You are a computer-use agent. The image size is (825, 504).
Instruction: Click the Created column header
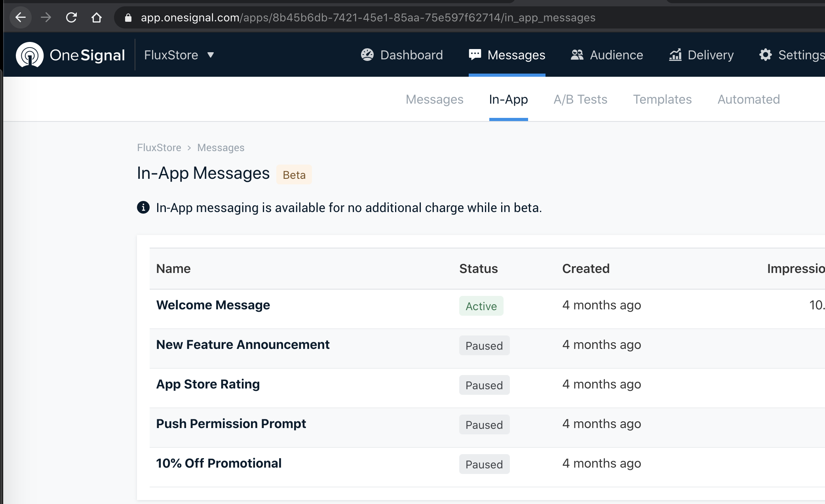tap(586, 269)
